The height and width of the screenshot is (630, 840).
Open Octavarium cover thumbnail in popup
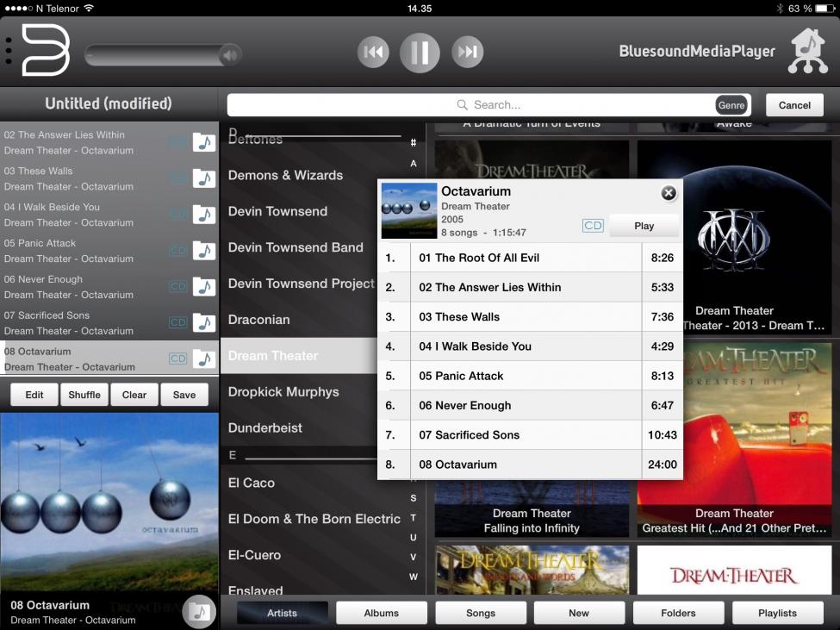408,210
